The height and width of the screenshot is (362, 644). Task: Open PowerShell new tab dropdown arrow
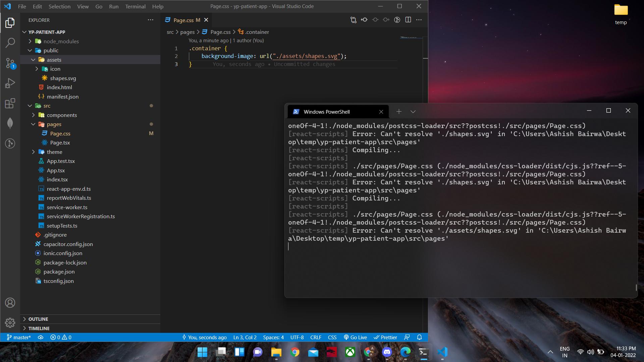coord(413,112)
